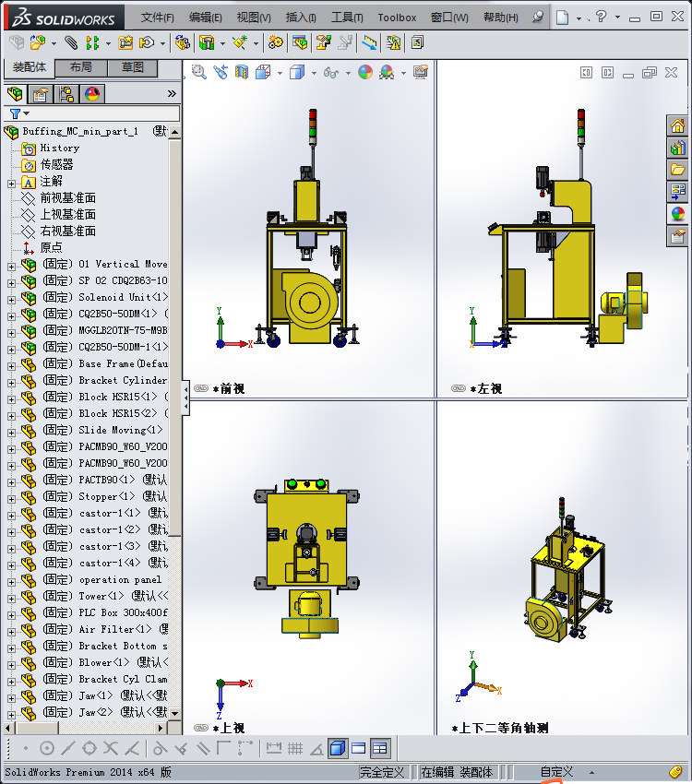This screenshot has width=692, height=784.
Task: Open the DisplayManager color ball tab
Action: pos(92,94)
